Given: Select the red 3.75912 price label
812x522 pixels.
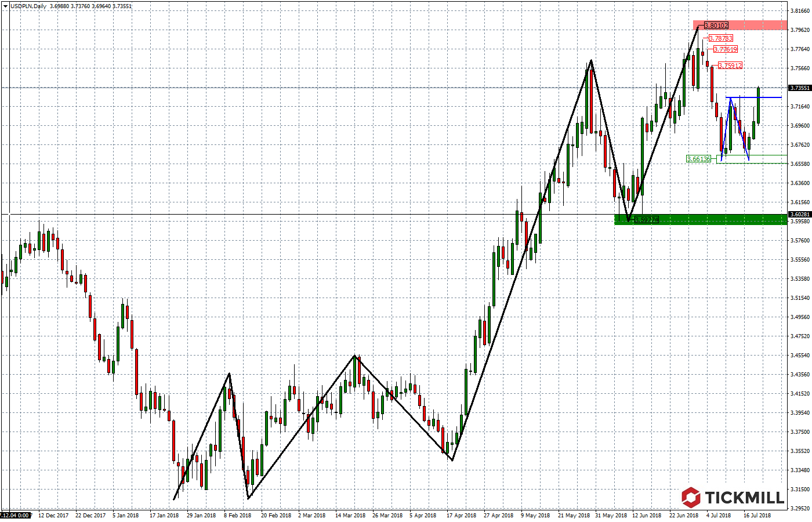Looking at the screenshot, I should pos(730,66).
